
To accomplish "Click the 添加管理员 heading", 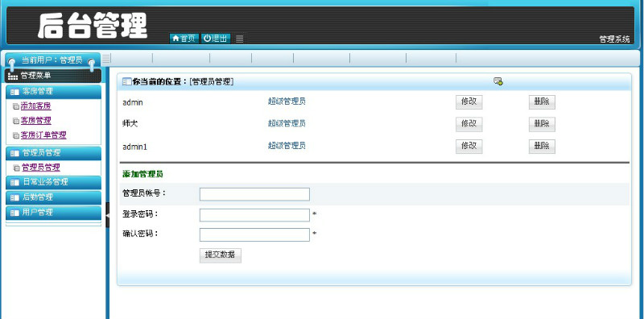I will [142, 174].
